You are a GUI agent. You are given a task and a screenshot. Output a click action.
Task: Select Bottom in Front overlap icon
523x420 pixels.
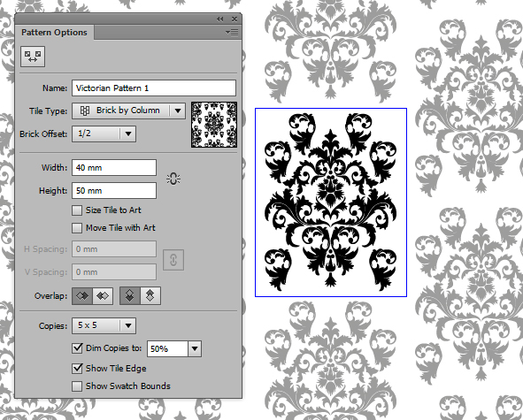[150, 295]
